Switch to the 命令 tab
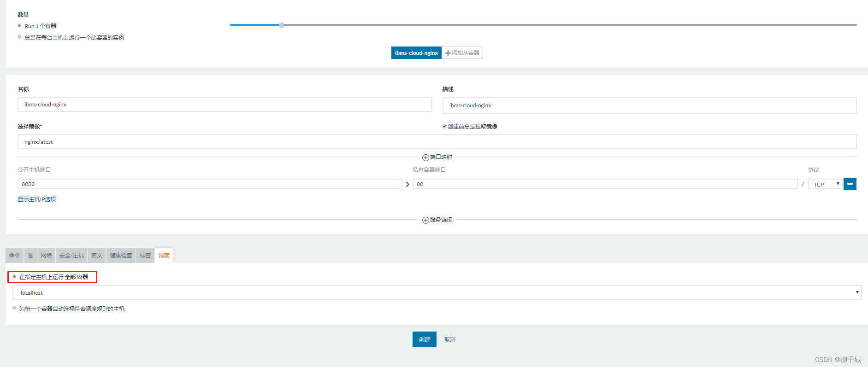This screenshot has height=367, width=868. 15,255
